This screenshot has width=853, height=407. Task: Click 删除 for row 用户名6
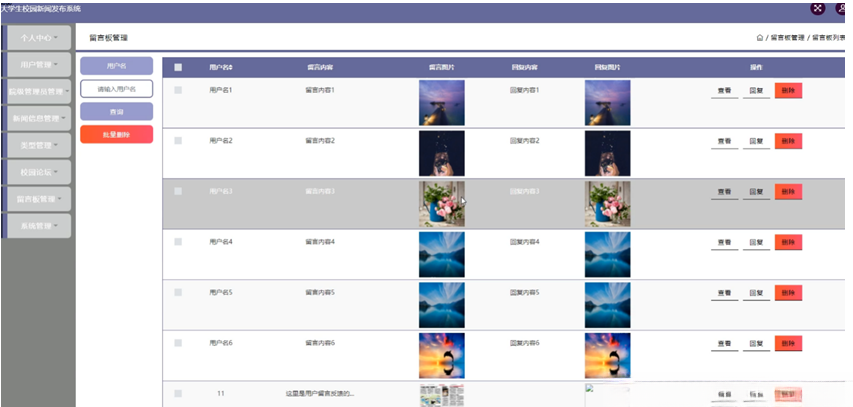click(x=788, y=344)
